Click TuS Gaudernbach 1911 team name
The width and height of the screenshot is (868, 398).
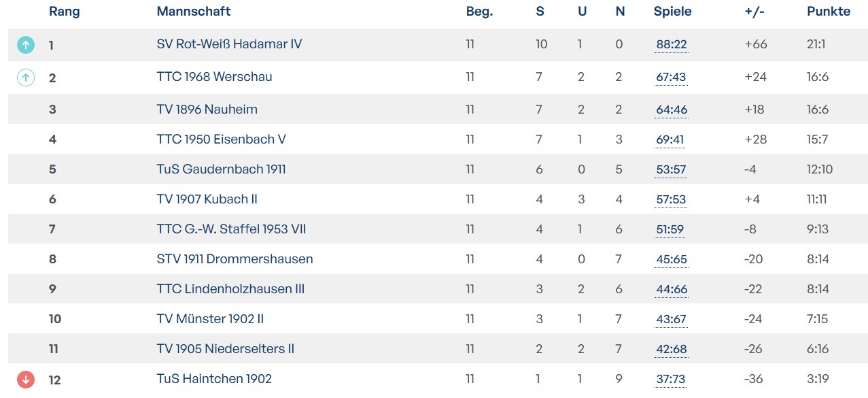coord(221,169)
